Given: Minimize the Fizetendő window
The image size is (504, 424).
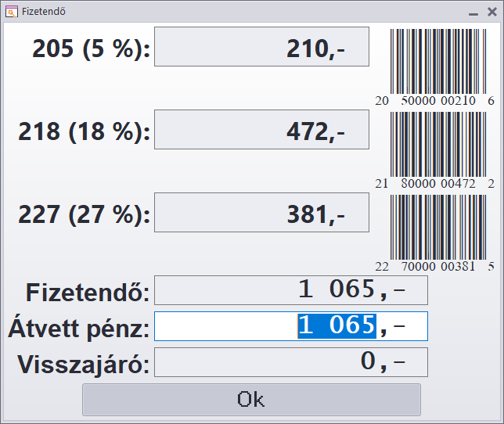Looking at the screenshot, I should pos(473,13).
